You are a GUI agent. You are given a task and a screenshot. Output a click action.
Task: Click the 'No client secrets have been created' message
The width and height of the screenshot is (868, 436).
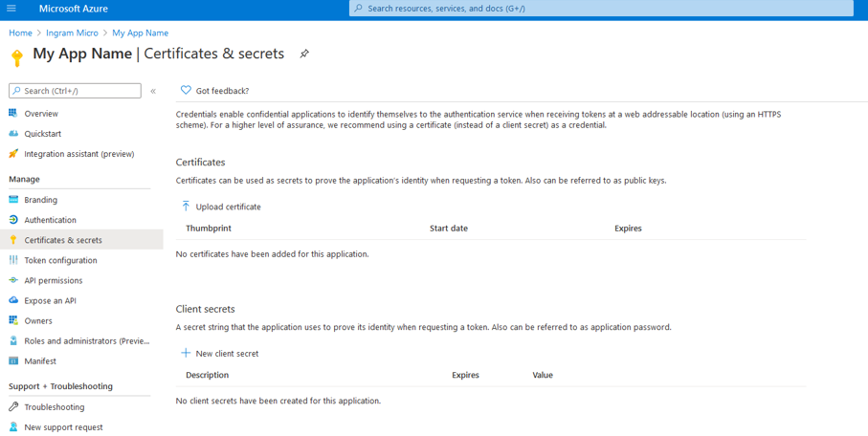pos(278,401)
